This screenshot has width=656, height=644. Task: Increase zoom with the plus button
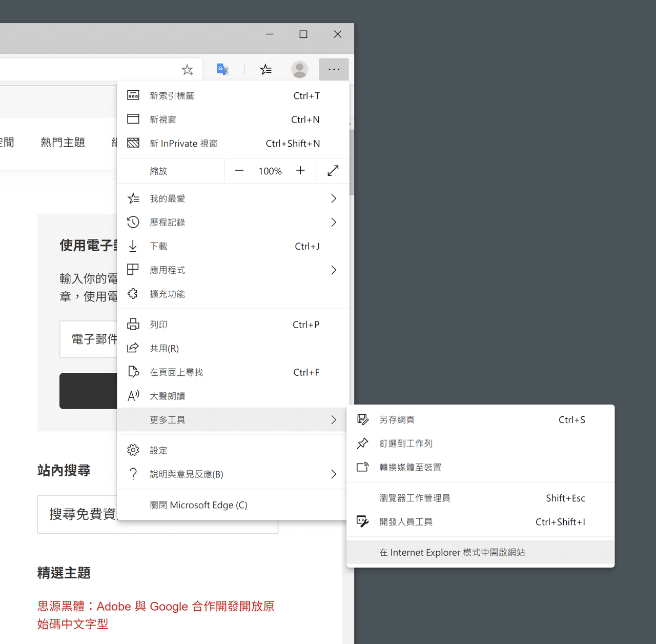coord(301,171)
